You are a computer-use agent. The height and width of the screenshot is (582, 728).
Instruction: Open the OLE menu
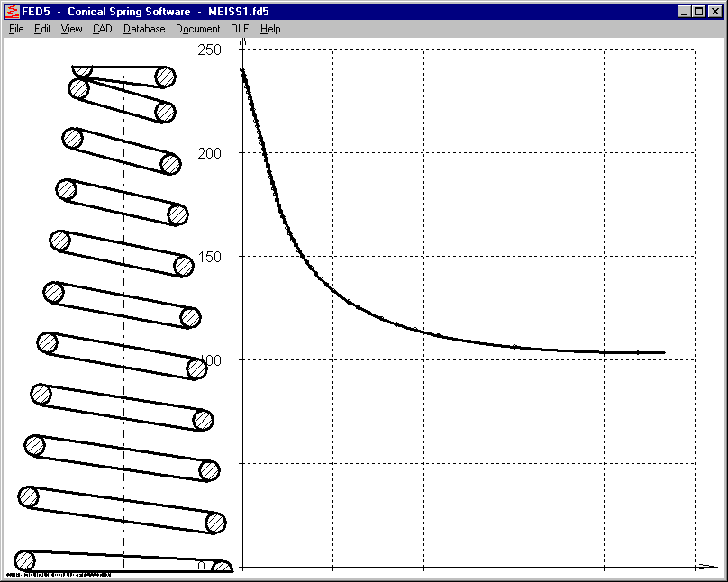(x=240, y=29)
